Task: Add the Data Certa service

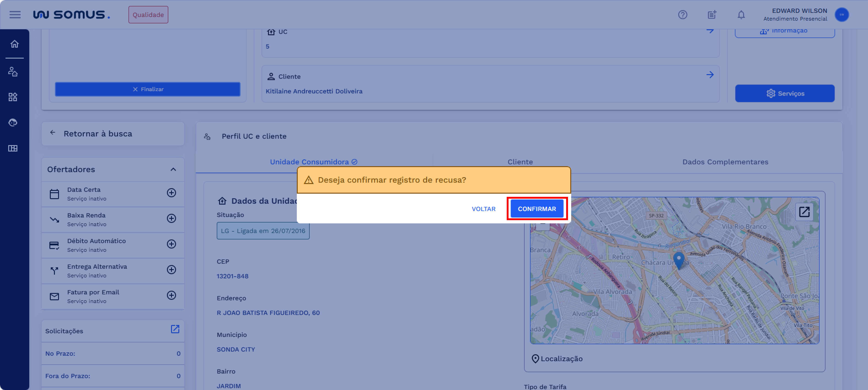Action: [171, 193]
